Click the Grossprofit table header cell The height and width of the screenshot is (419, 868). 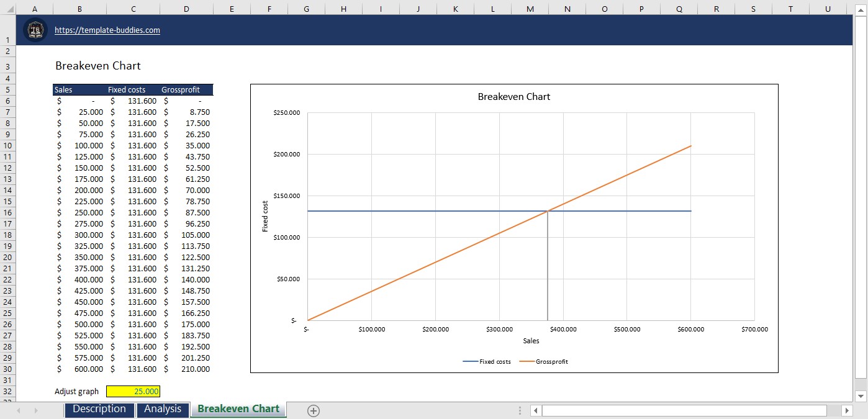coord(186,89)
